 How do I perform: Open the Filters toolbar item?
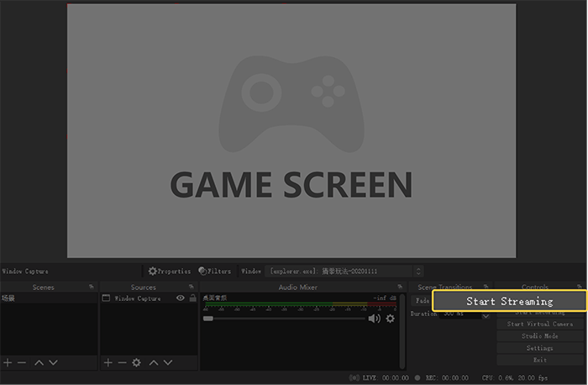215,272
